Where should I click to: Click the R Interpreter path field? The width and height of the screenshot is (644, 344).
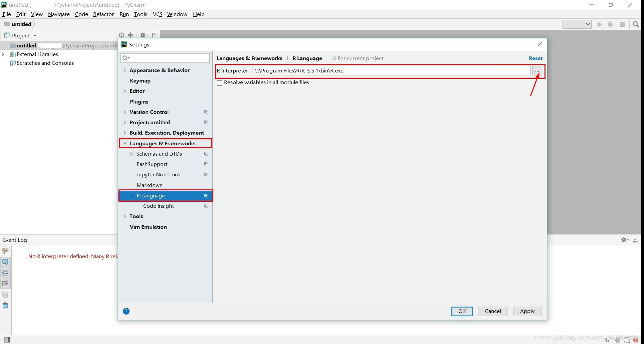point(391,71)
